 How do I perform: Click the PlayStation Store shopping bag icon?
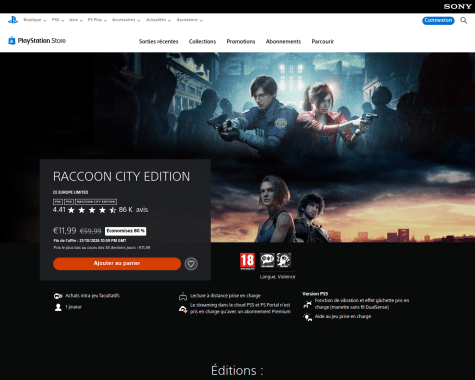pyautogui.click(x=12, y=41)
